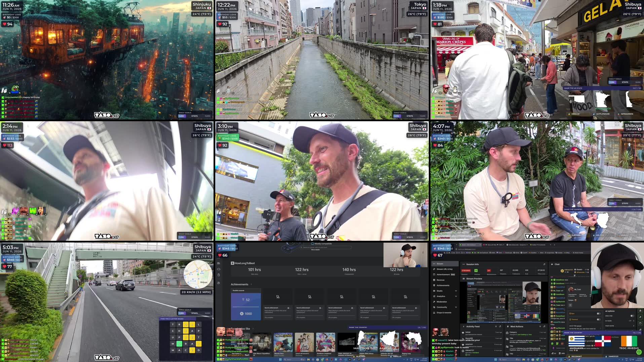Open Revenue page in Kick sidebar

[445, 280]
